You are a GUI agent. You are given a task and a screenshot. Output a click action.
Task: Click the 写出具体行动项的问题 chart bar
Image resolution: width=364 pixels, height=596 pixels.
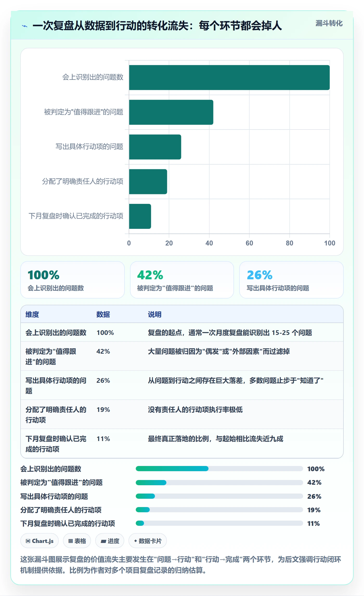pyautogui.click(x=155, y=147)
